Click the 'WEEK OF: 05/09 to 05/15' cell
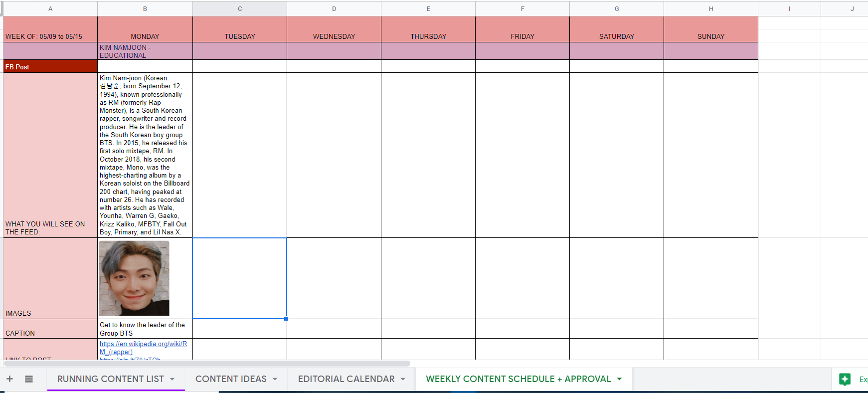 [x=50, y=29]
